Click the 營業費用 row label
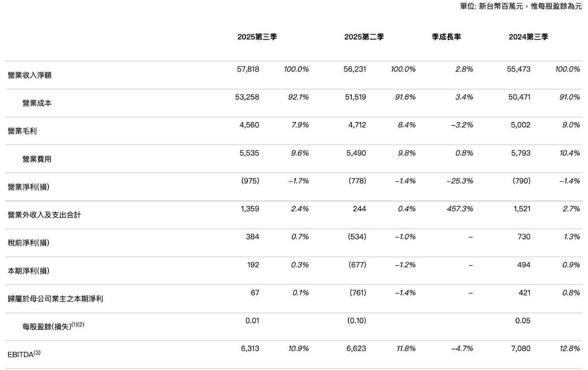 click(37, 159)
